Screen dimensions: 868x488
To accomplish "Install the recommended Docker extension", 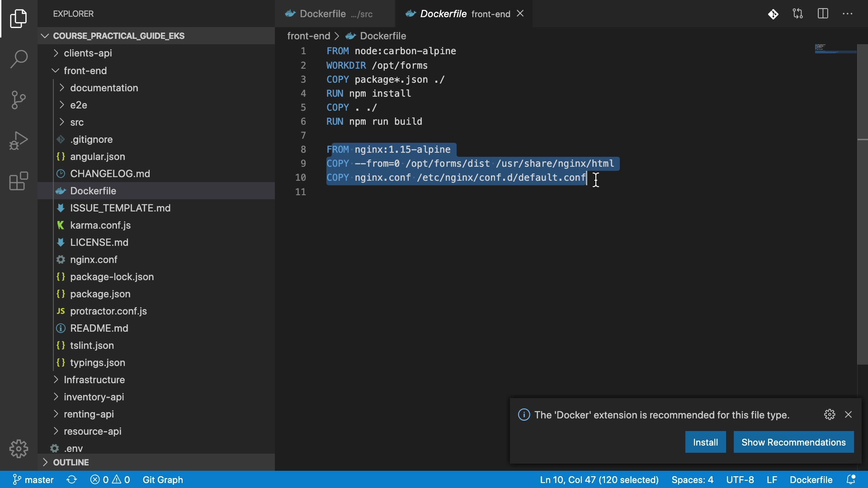I will point(705,442).
